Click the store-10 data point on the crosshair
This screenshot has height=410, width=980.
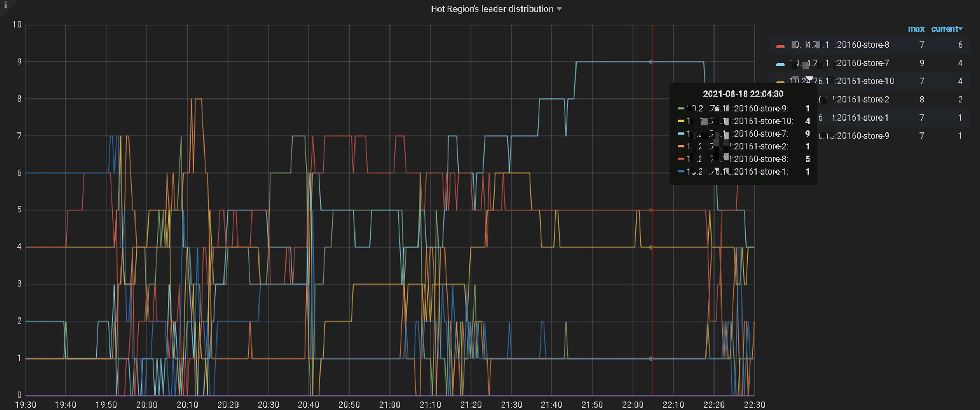pos(651,247)
